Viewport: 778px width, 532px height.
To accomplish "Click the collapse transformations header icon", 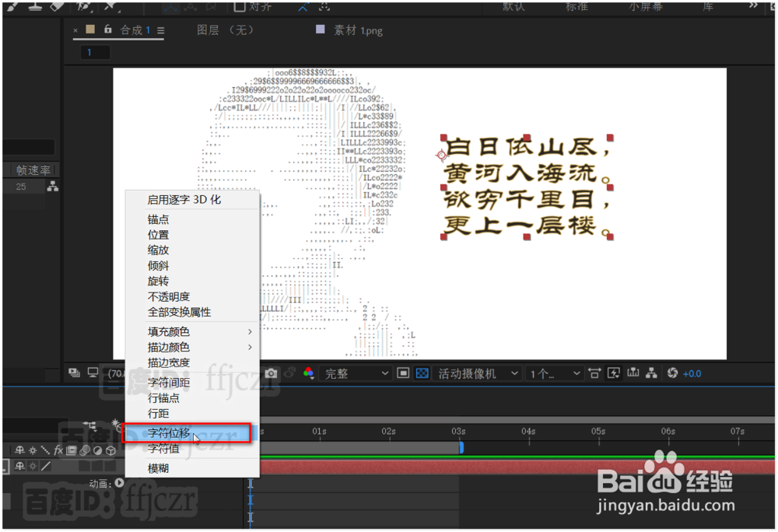I will pos(33,450).
